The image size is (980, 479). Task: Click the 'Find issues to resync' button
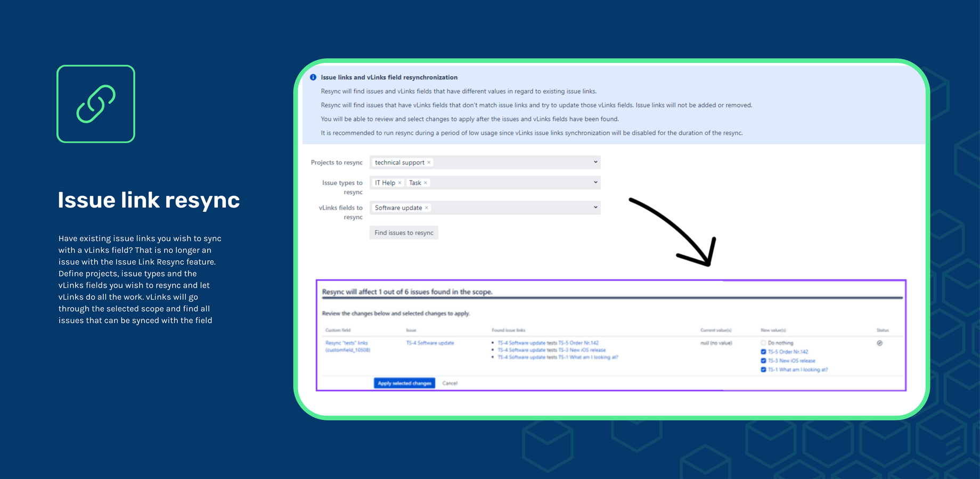coord(404,233)
